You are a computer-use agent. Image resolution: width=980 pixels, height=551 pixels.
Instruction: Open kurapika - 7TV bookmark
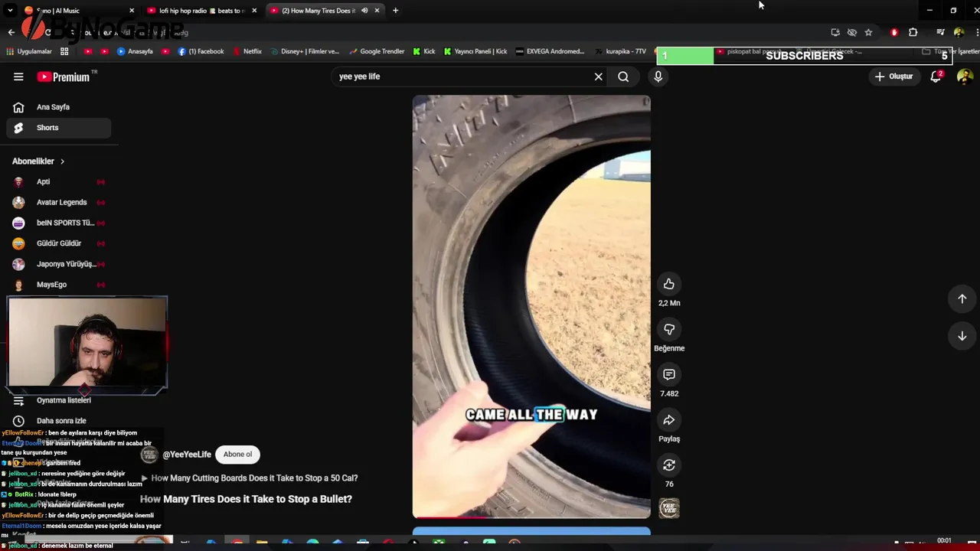tap(620, 51)
